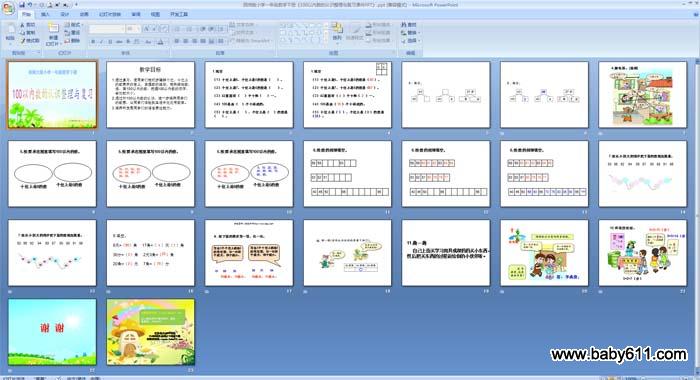The image size is (700, 380).
Task: Switch to the Insert (插入) ribbon tab
Action: coord(45,14)
